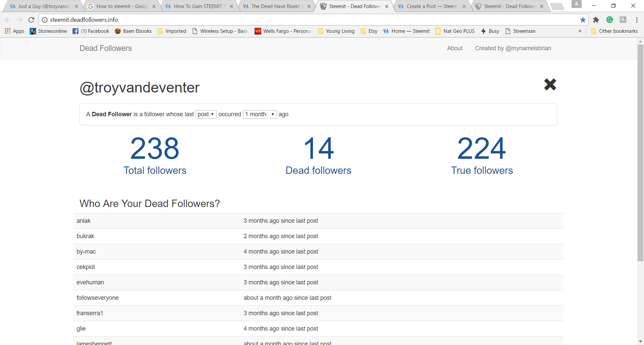This screenshot has width=644, height=345.
Task: Open the Baen Ebooks bookmark
Action: pos(133,31)
